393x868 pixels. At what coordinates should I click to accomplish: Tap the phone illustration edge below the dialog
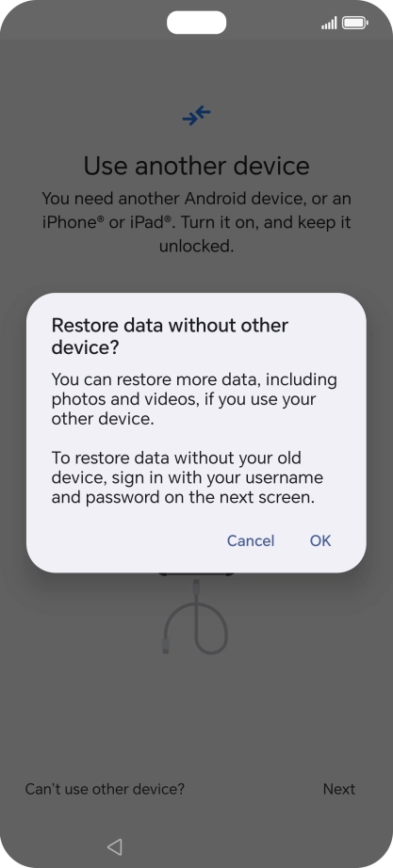(196, 574)
